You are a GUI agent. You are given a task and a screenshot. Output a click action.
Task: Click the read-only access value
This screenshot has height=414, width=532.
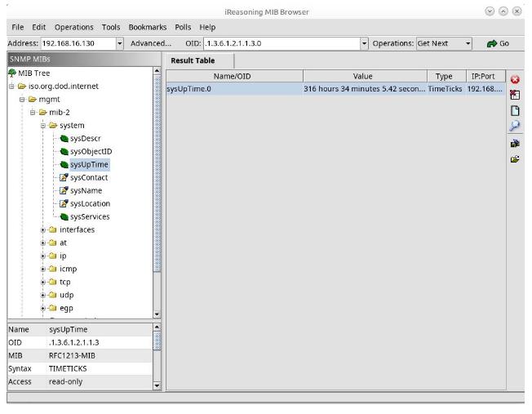click(x=65, y=381)
